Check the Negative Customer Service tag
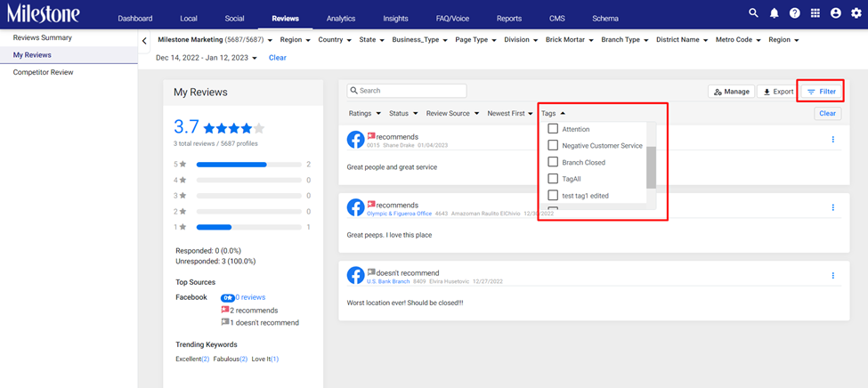The height and width of the screenshot is (388, 868). pyautogui.click(x=553, y=146)
